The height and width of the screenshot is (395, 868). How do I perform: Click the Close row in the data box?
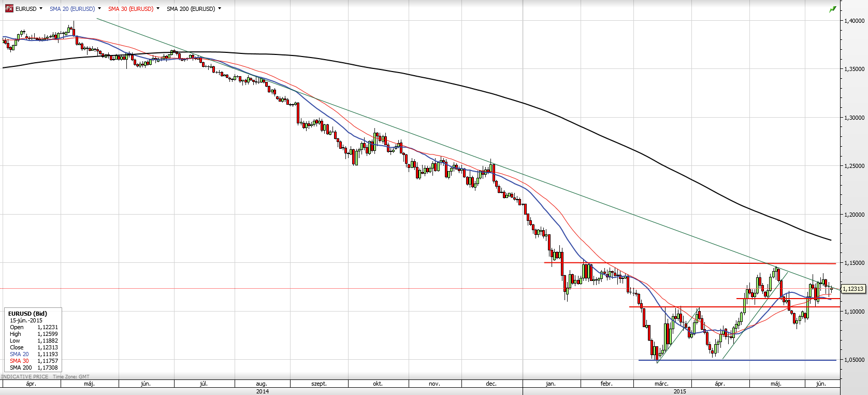tap(34, 347)
